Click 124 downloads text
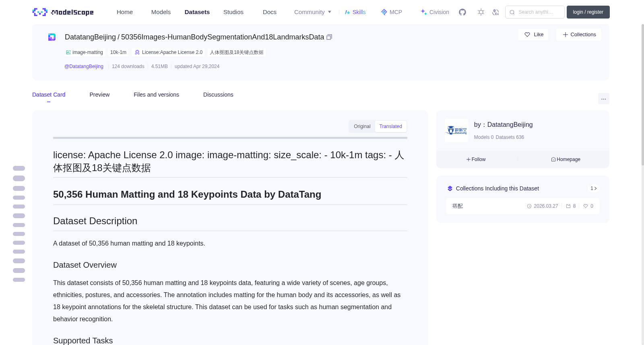 [x=128, y=66]
